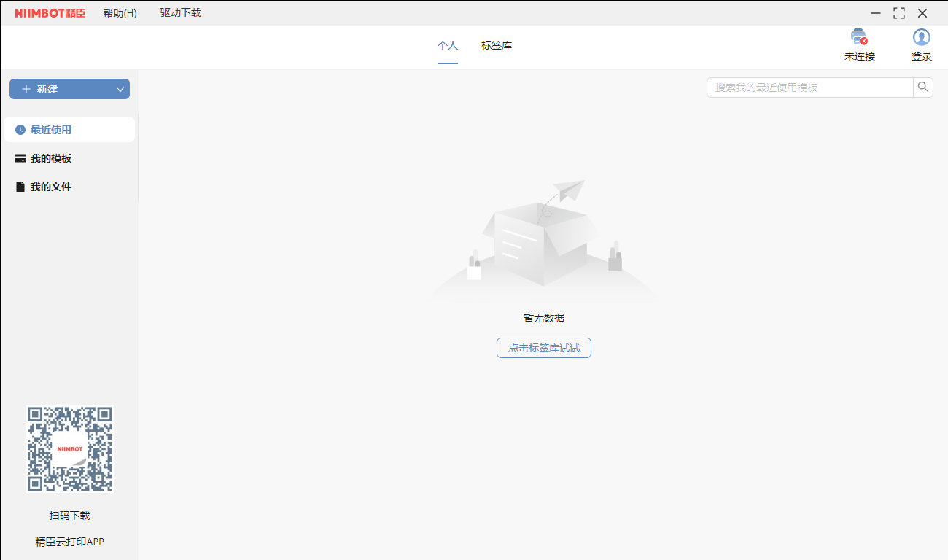Select 我的文件 in the sidebar
This screenshot has width=948, height=560.
pyautogui.click(x=49, y=186)
